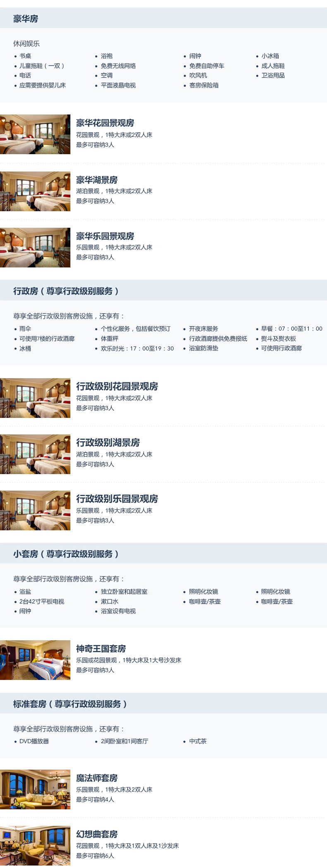Select the 幻想曲套房 title
327x868 pixels.
point(97,834)
